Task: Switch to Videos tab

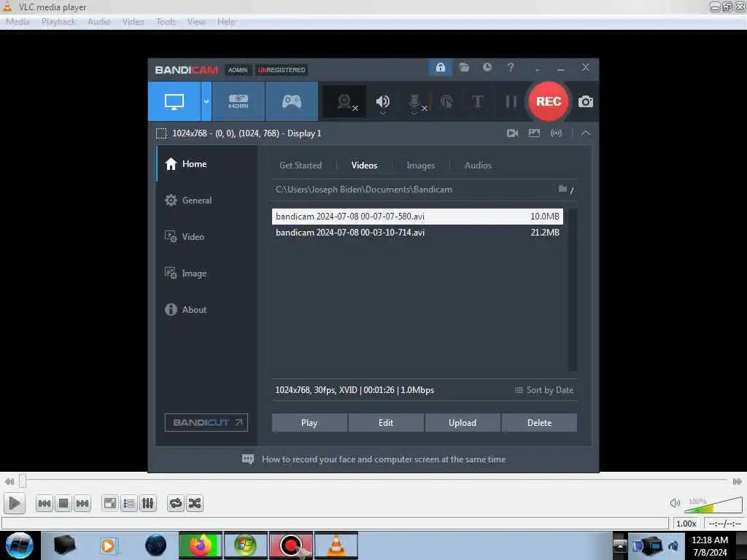Action: 364,166
